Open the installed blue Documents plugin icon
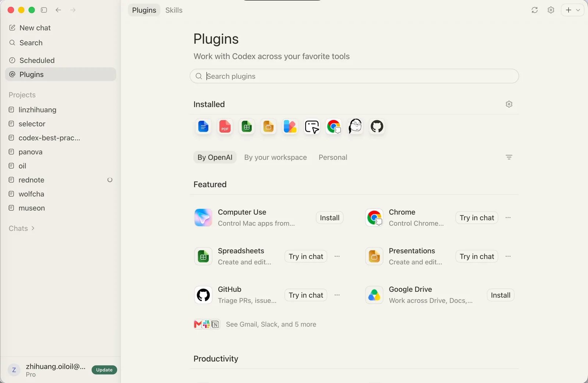Viewport: 588px width, 383px height. (x=203, y=126)
